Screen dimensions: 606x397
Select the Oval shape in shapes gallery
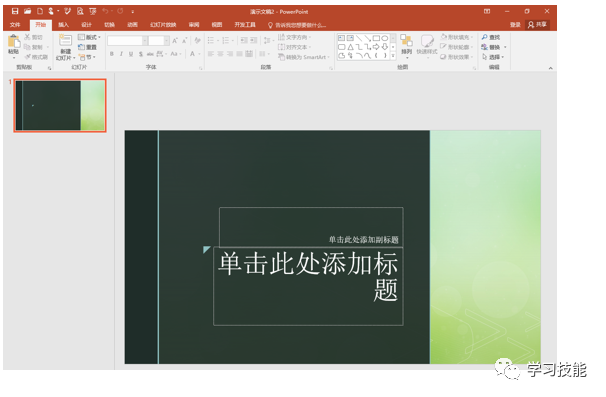coord(385,38)
